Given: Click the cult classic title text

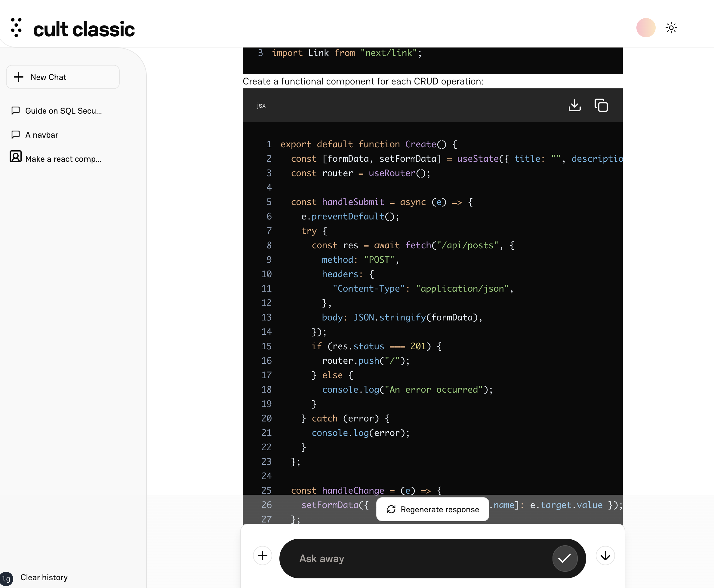Looking at the screenshot, I should coord(84,29).
